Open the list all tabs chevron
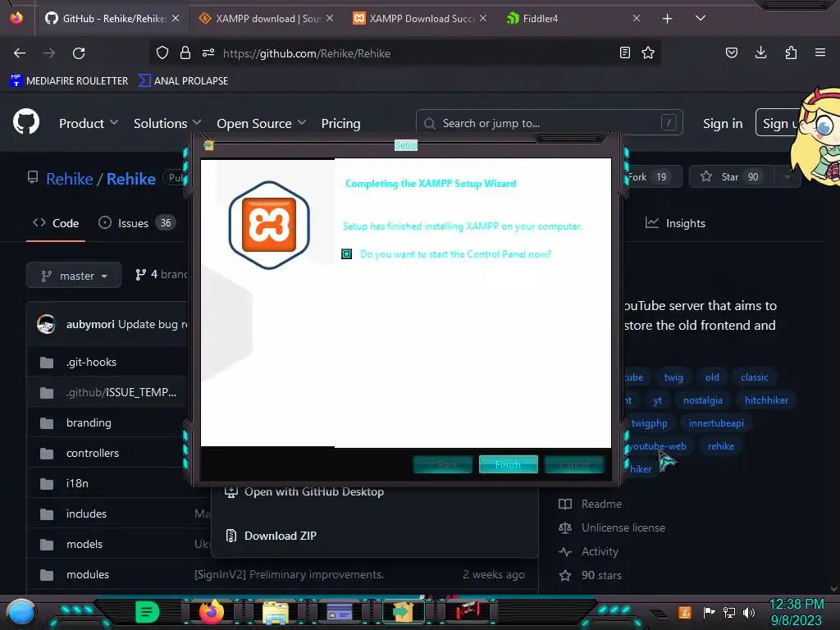840x630 pixels. (x=701, y=18)
